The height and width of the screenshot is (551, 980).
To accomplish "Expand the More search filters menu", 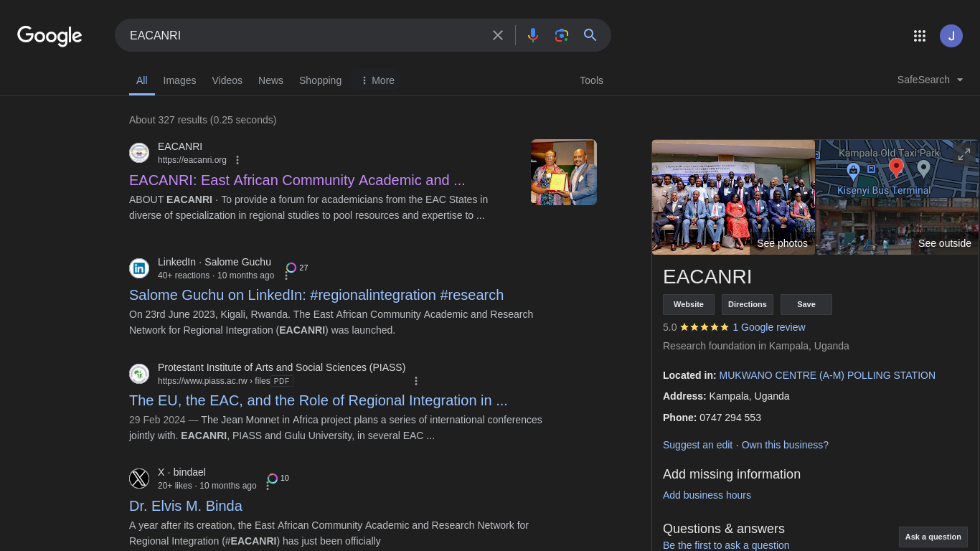I will pos(377,80).
